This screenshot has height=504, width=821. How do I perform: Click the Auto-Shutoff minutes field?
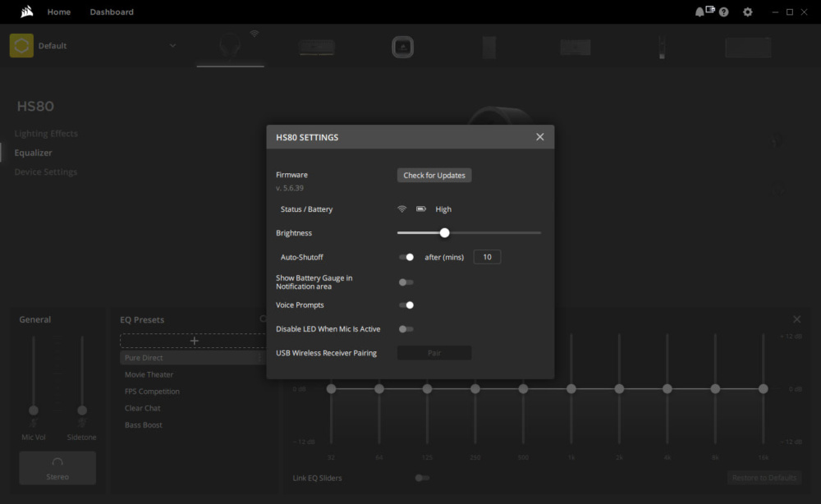487,257
